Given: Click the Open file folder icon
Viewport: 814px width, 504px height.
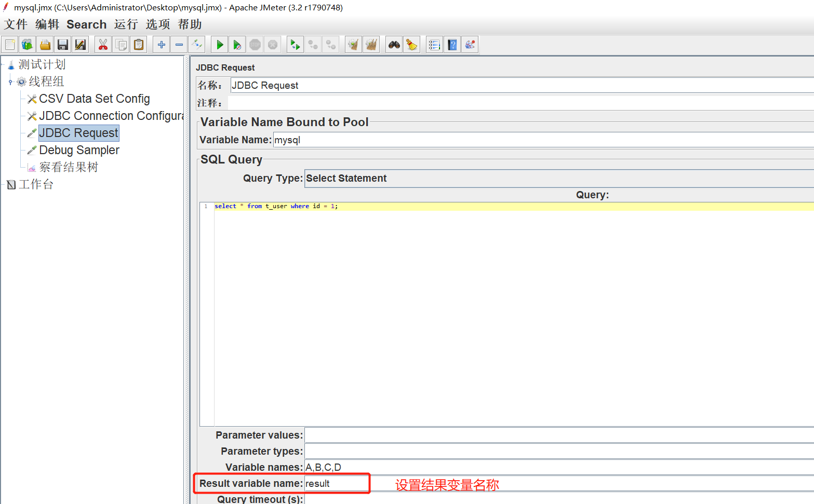Looking at the screenshot, I should coord(45,45).
